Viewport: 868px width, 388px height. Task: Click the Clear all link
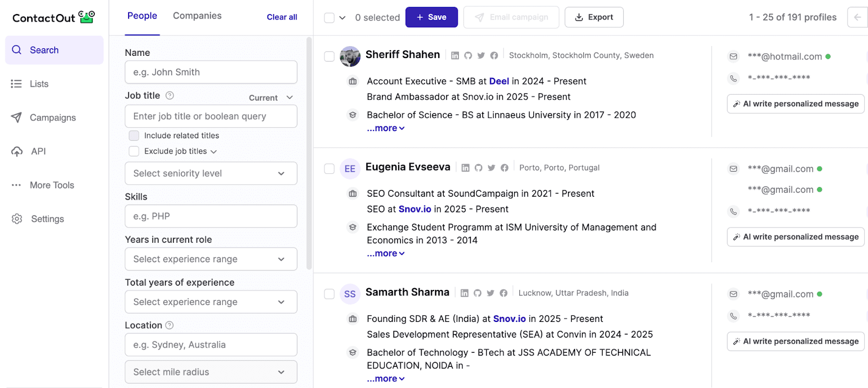point(282,17)
